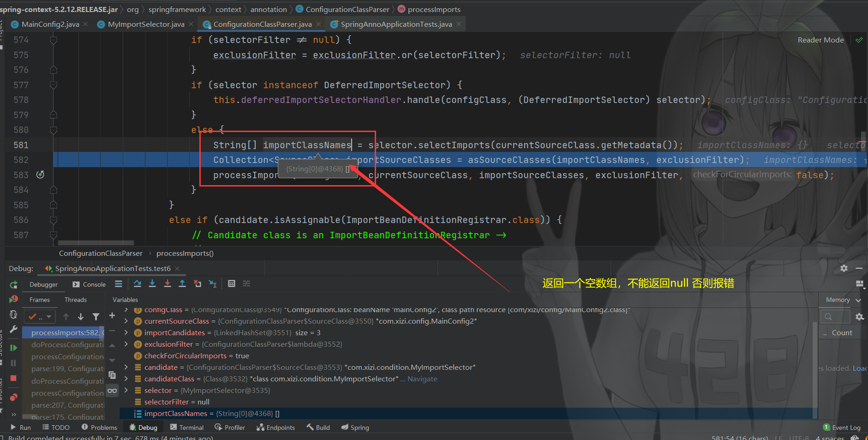Expand candidate variable node
This screenshot has width=868, height=440.
[126, 367]
